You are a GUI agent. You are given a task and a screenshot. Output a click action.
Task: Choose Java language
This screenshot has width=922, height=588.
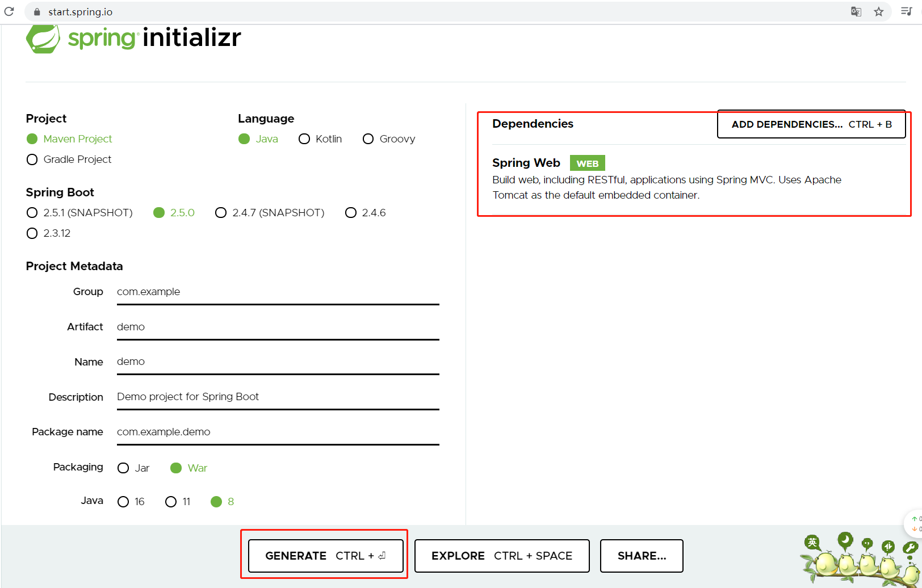(258, 139)
